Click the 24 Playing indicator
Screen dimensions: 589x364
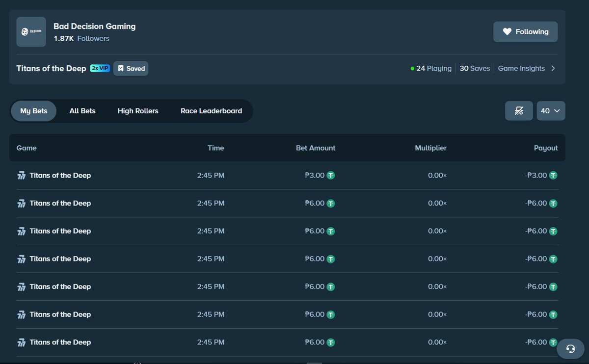point(431,69)
